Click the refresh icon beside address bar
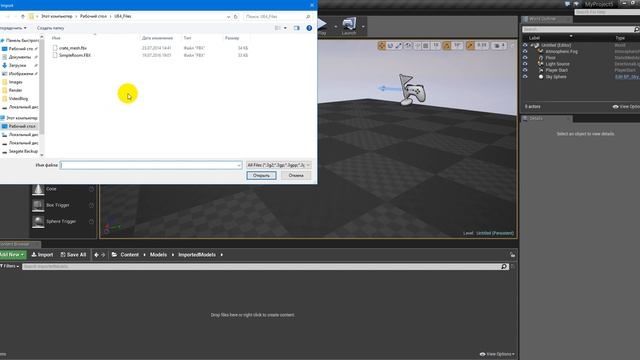This screenshot has height=360, width=640. (x=236, y=16)
